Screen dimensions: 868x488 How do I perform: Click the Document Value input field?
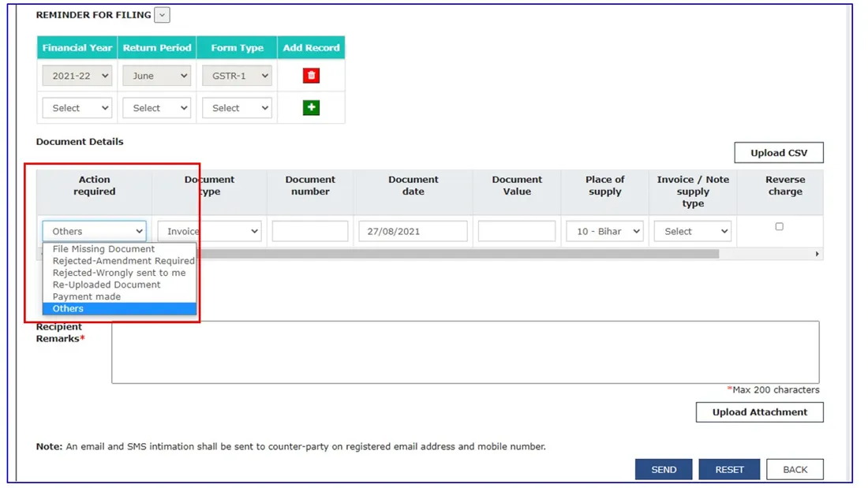517,231
